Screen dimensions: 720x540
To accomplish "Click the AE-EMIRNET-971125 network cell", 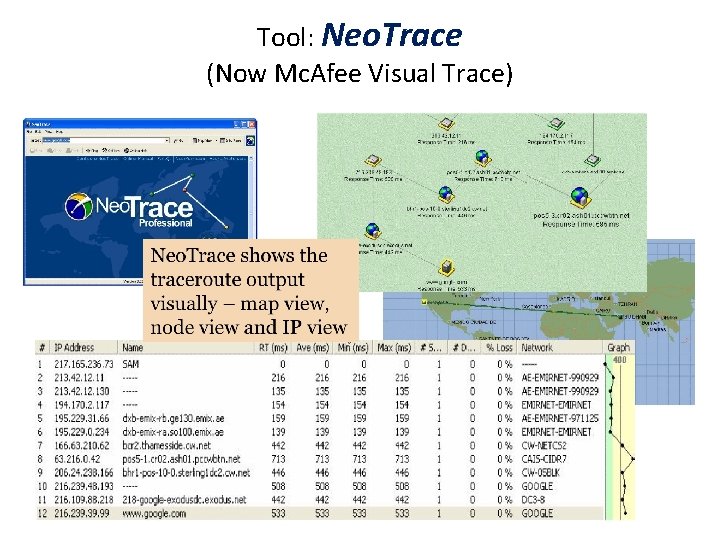I will (x=560, y=418).
